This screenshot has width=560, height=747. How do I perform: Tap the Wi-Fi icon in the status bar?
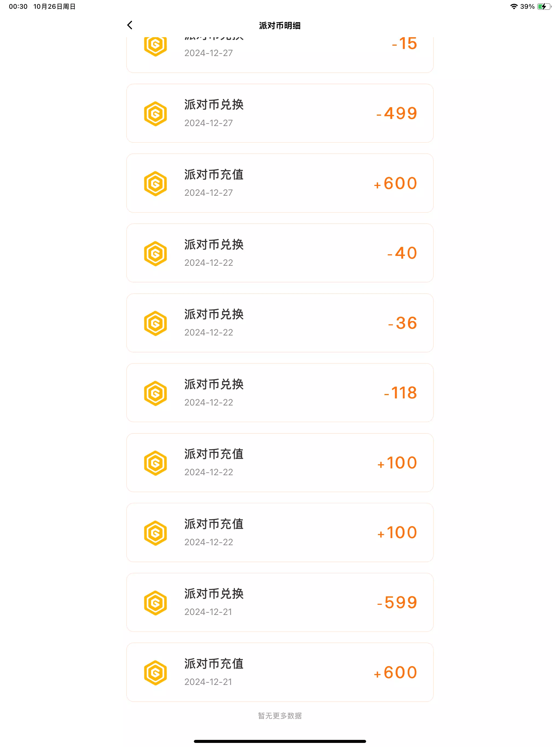click(514, 6)
